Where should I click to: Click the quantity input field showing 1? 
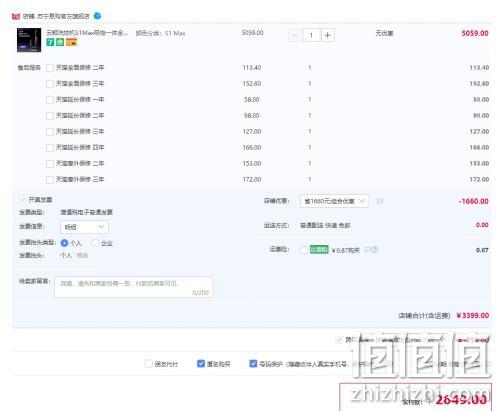point(311,35)
